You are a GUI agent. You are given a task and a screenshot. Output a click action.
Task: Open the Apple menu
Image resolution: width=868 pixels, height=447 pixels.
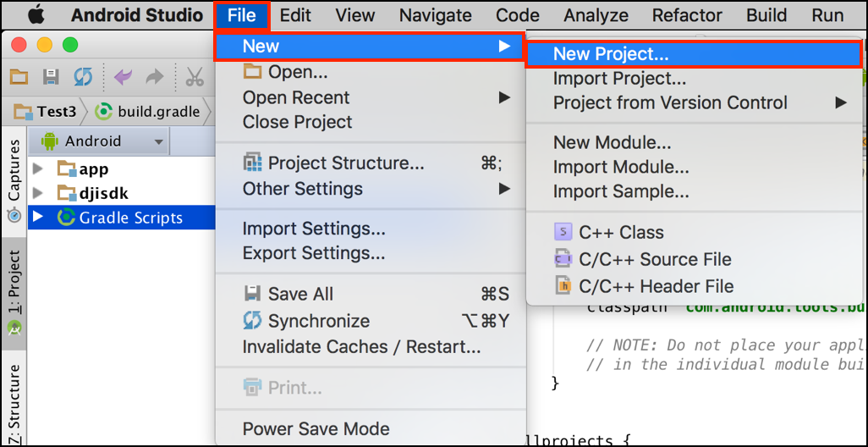click(x=36, y=15)
